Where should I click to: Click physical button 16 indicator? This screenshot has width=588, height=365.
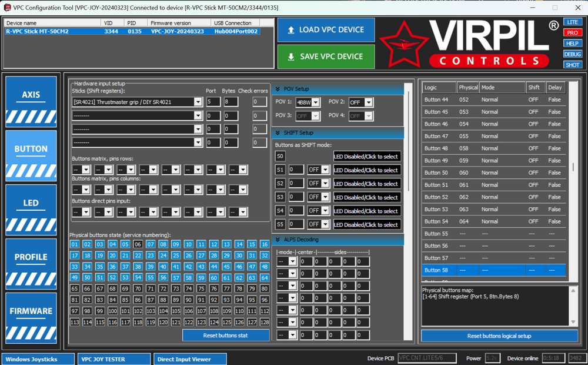pos(265,244)
